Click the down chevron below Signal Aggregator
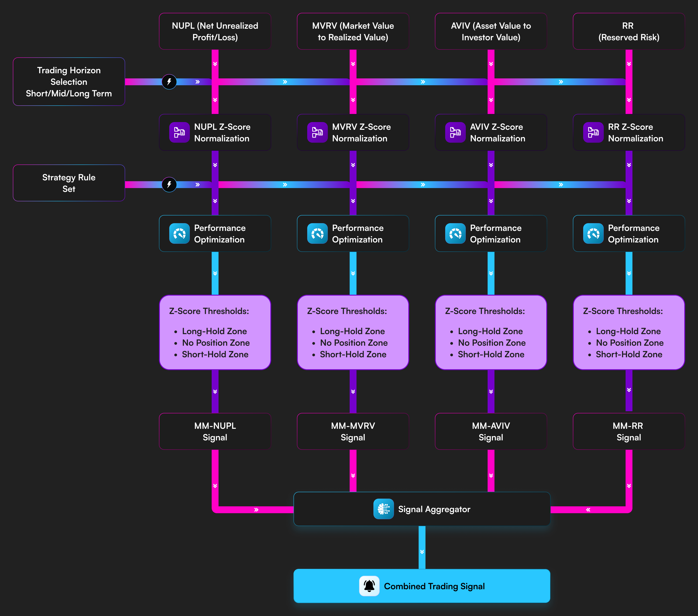698x616 pixels. pos(422,552)
